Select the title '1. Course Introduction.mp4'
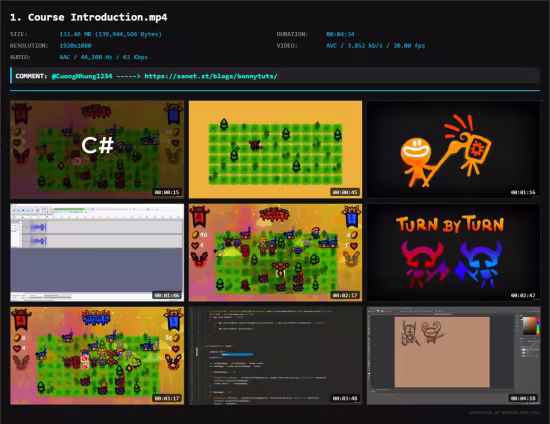The image size is (550, 424). tap(89, 17)
